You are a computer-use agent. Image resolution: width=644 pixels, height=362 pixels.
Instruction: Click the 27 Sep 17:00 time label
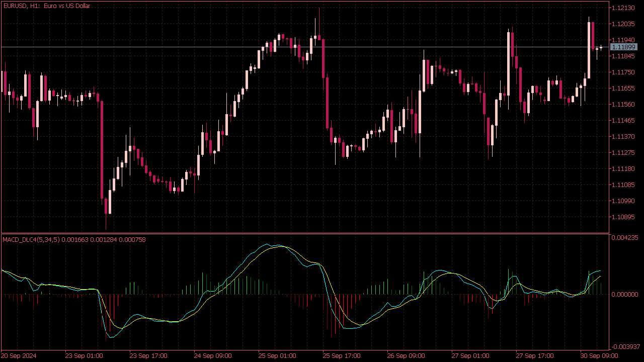(535, 356)
